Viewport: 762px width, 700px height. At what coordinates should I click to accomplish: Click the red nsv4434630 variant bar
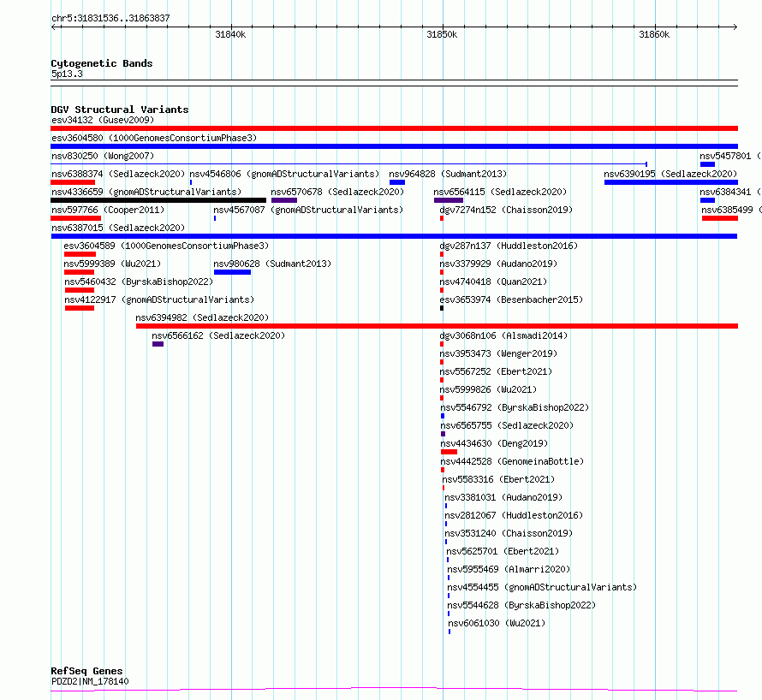(x=449, y=452)
